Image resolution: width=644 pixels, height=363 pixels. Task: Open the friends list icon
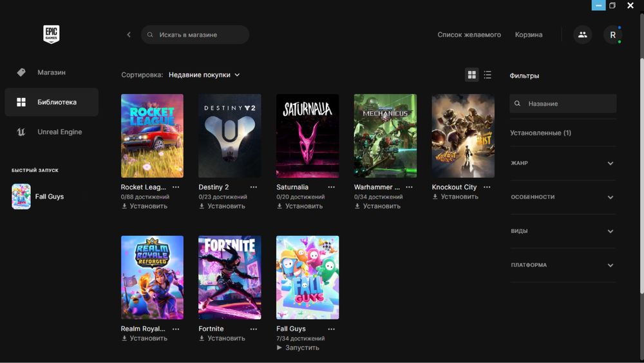[582, 35]
